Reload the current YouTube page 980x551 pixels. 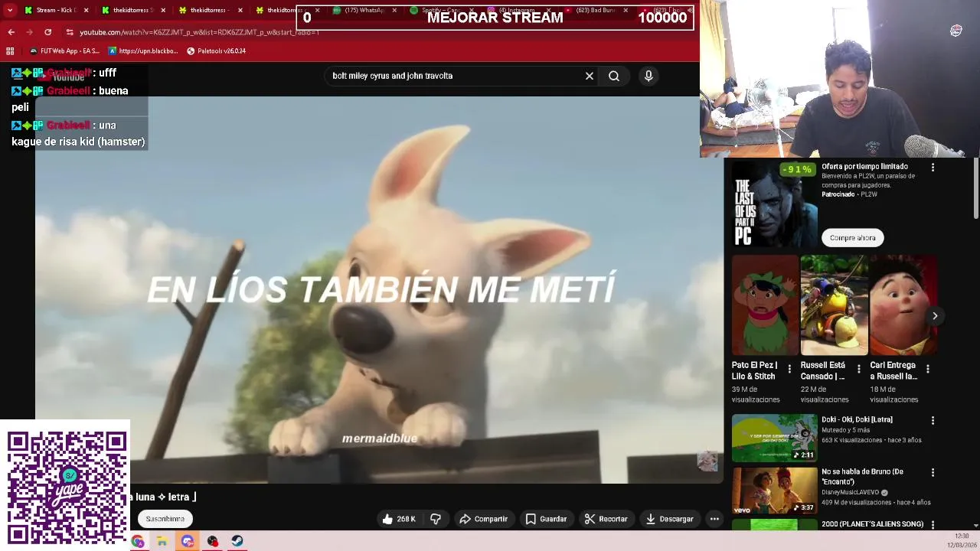(x=47, y=32)
